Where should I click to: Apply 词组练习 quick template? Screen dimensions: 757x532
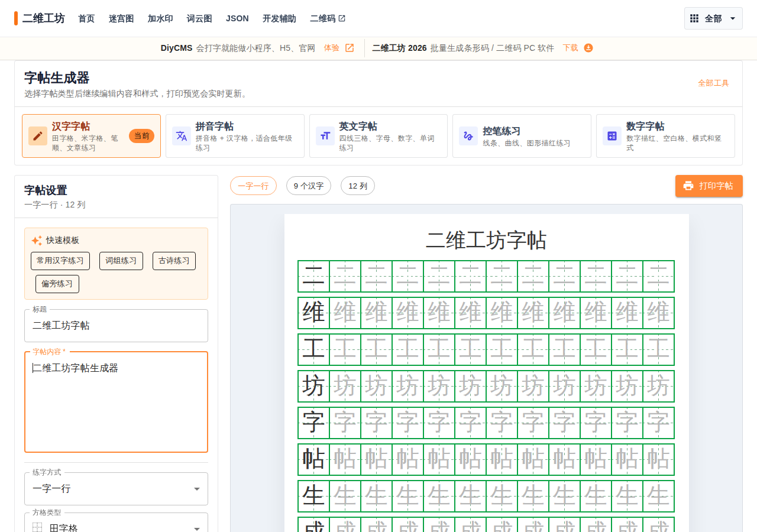(x=121, y=261)
